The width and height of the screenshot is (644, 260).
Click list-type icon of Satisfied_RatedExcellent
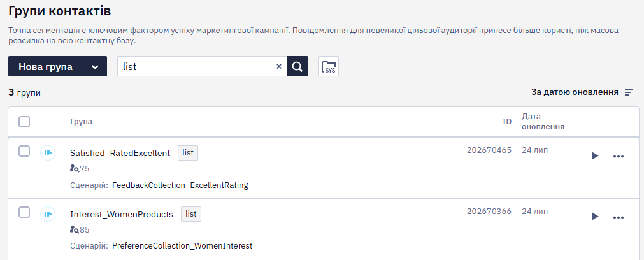(x=48, y=153)
